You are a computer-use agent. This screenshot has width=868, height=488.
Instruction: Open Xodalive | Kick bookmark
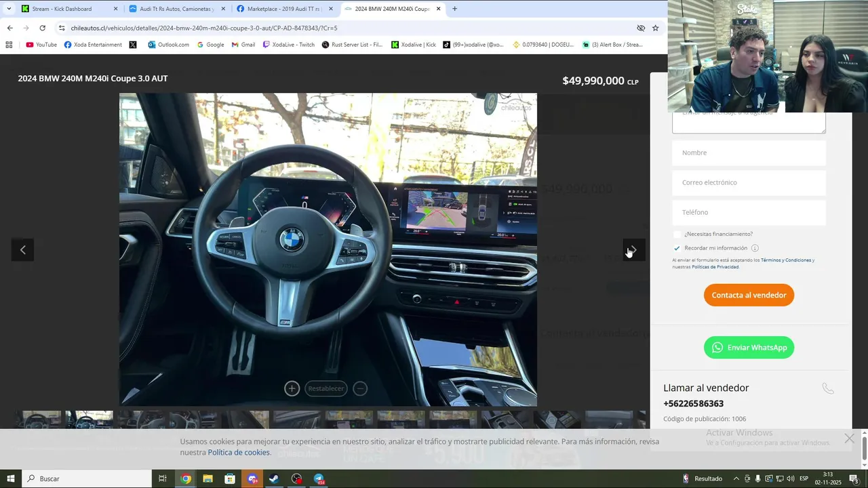tap(414, 45)
